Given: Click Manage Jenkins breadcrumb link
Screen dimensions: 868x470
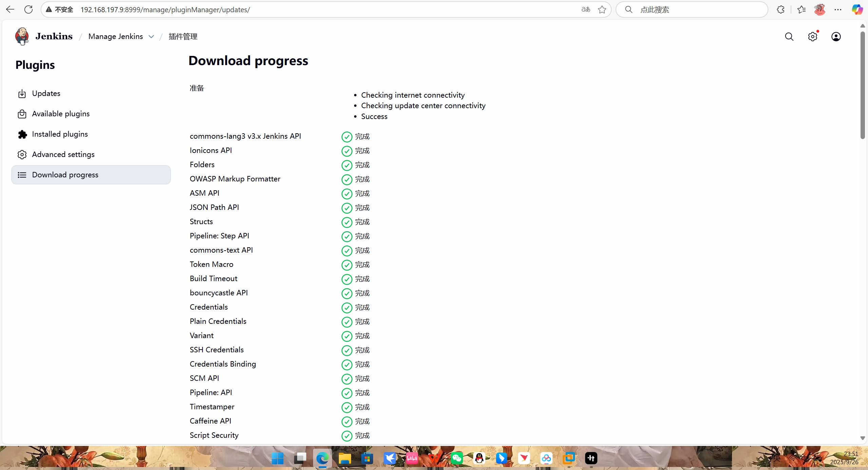Looking at the screenshot, I should tap(116, 36).
